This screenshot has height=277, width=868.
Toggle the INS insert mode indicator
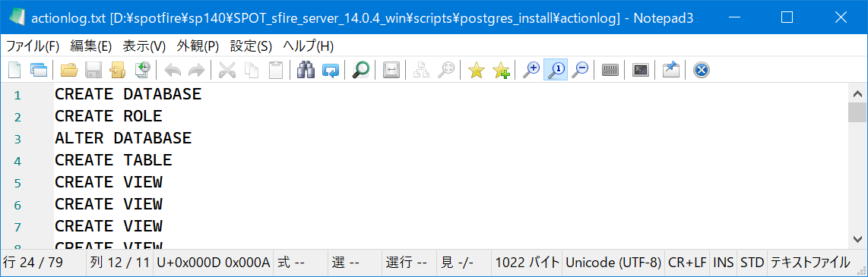click(723, 262)
